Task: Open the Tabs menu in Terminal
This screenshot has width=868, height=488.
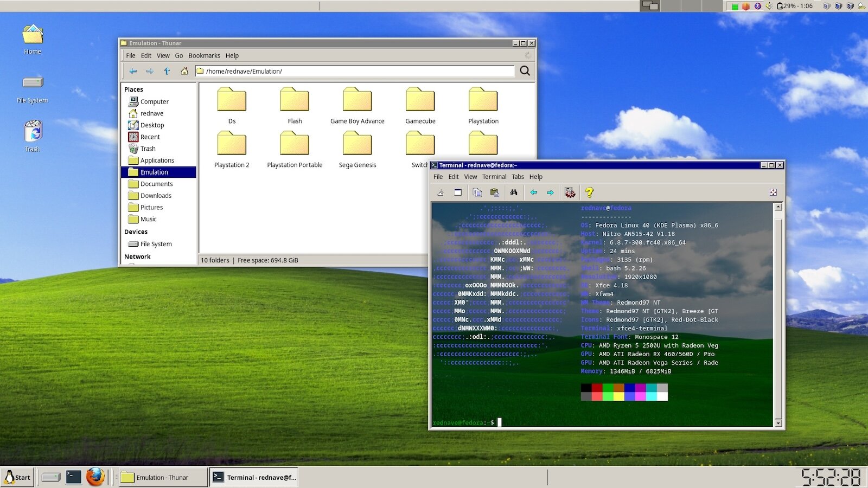Action: tap(518, 177)
